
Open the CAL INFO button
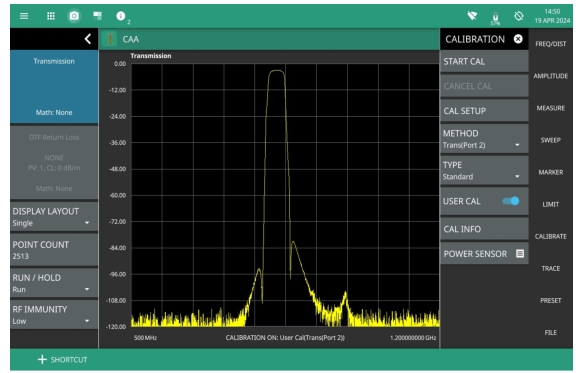click(484, 229)
